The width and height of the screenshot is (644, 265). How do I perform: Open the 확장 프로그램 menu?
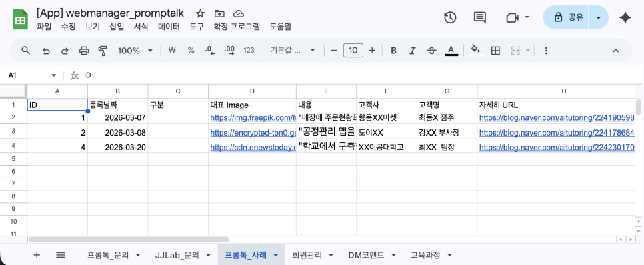(237, 27)
